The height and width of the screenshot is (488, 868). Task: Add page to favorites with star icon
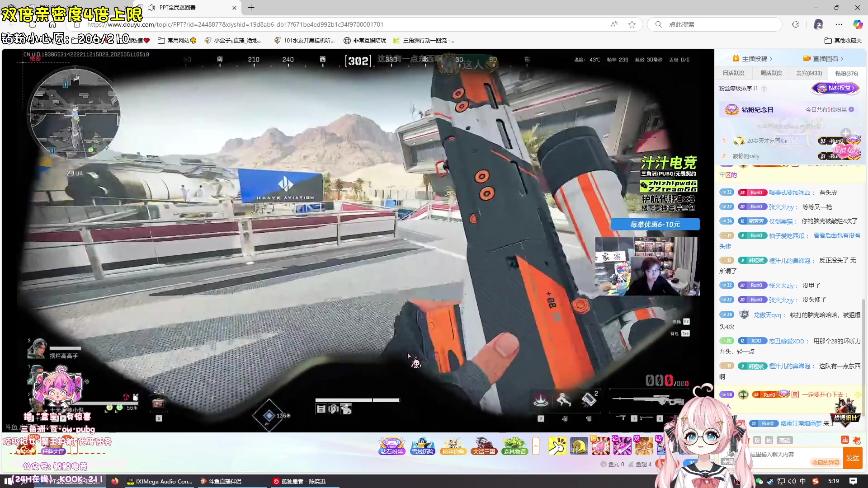click(632, 24)
